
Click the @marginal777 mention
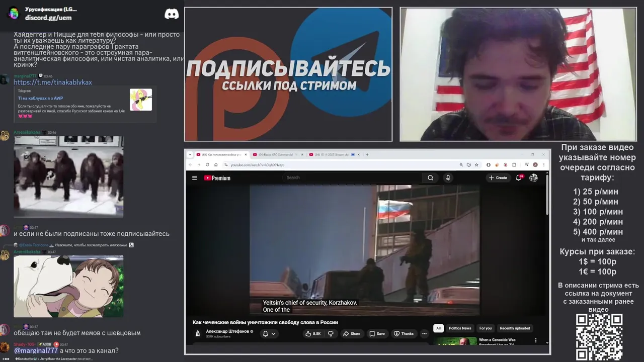click(x=36, y=350)
